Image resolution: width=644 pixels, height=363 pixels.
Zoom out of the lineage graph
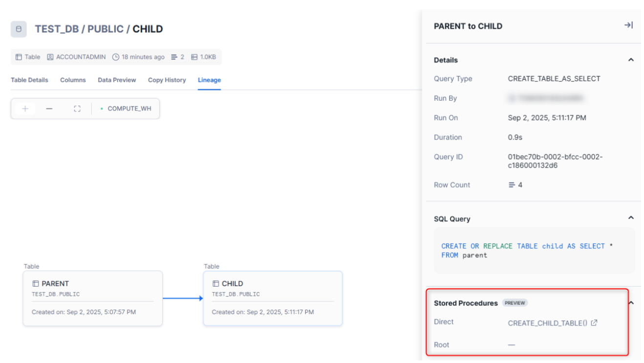(49, 109)
